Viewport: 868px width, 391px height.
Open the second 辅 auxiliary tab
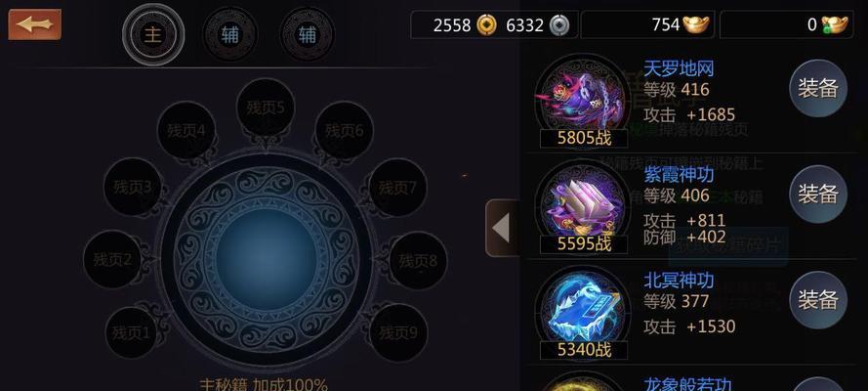[308, 35]
